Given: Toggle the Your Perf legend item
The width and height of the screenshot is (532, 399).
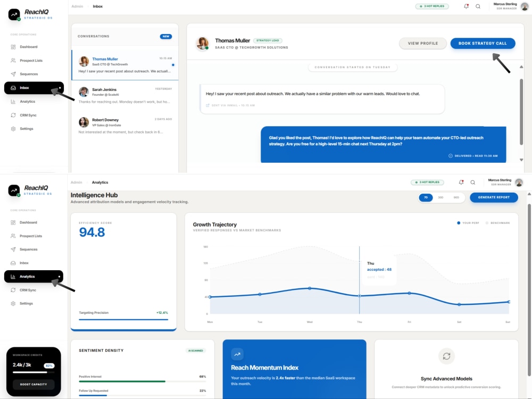Looking at the screenshot, I should tap(468, 223).
